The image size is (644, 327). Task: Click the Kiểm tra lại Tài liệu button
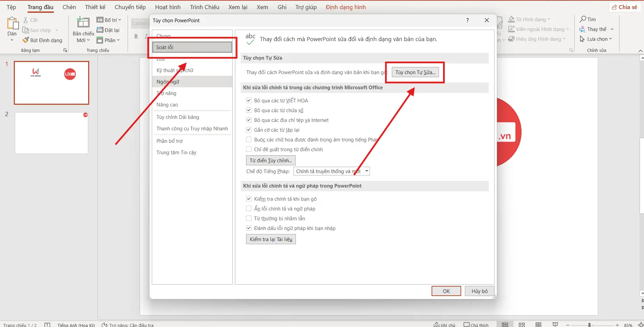(x=271, y=239)
